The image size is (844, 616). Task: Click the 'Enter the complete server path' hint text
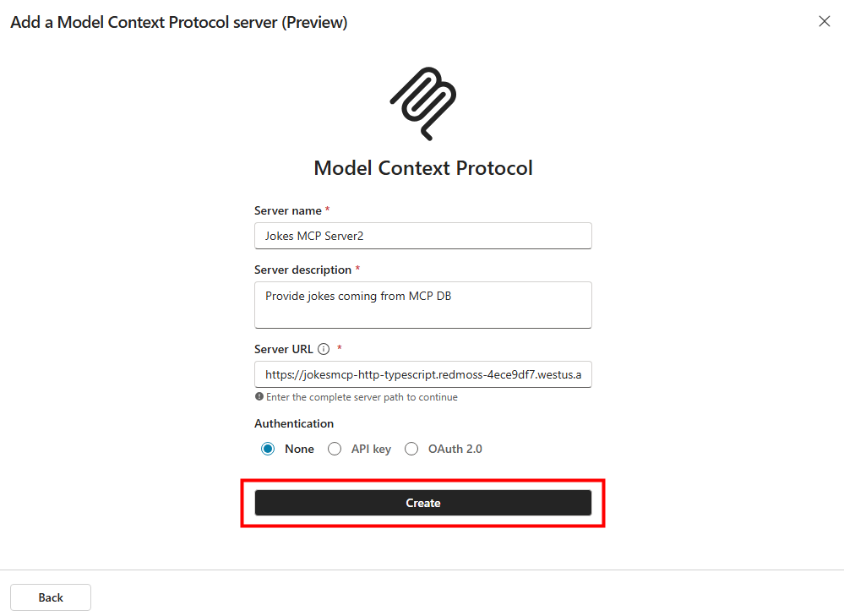point(362,397)
